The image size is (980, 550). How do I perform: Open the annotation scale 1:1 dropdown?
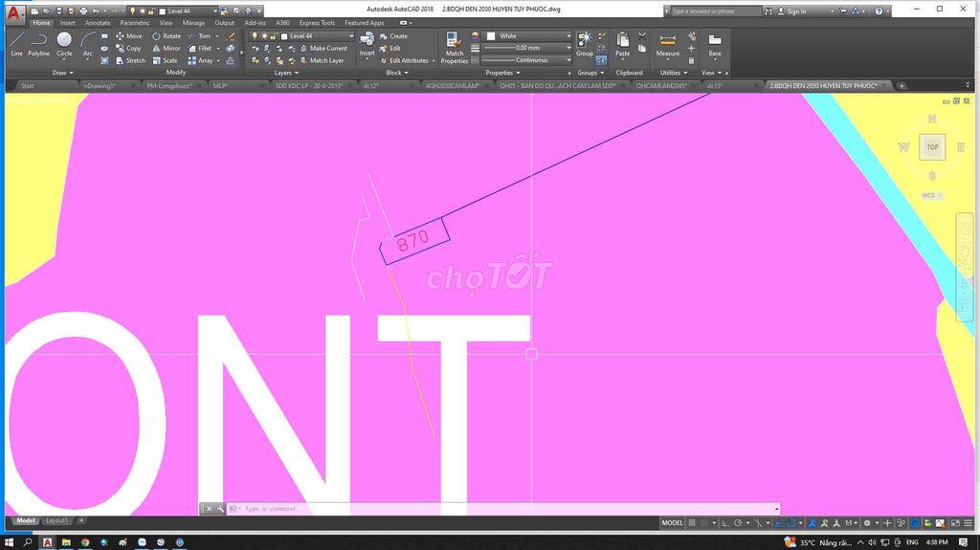pyautogui.click(x=851, y=523)
